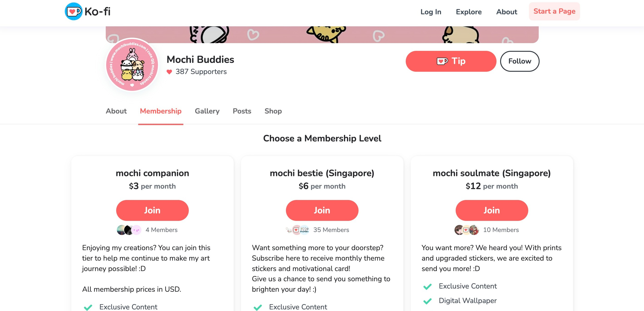Click the member avatar icons under mochi companion

pos(129,230)
